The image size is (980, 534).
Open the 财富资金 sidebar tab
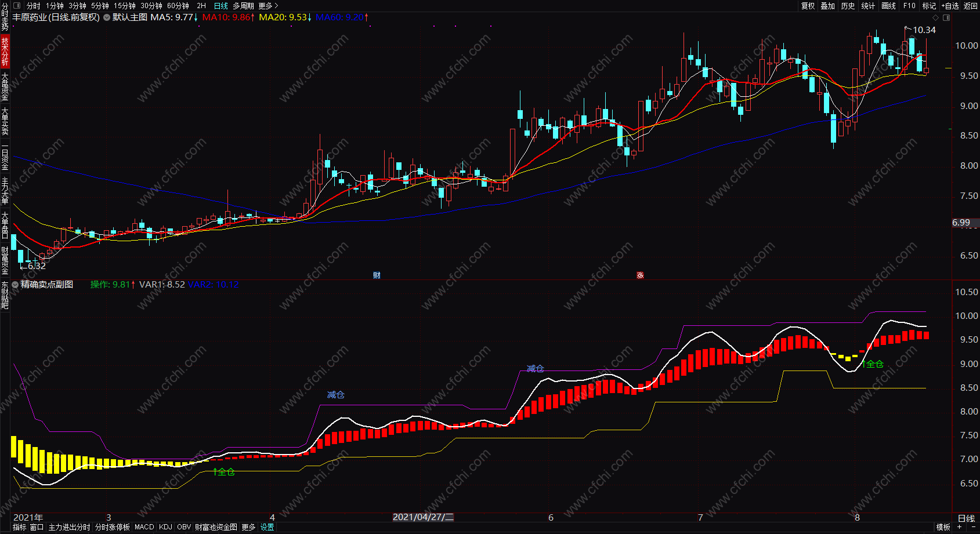pyautogui.click(x=5, y=260)
